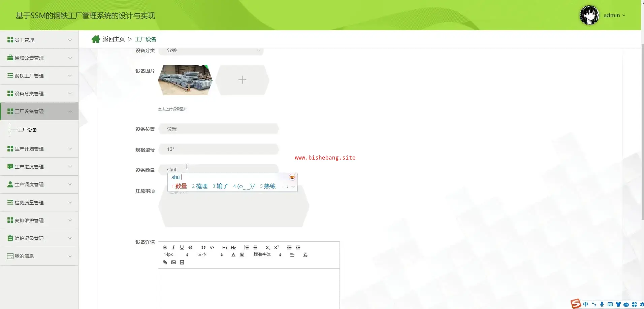Click the Sogou S logo in IME bar
The width and height of the screenshot is (644, 309).
click(x=576, y=304)
